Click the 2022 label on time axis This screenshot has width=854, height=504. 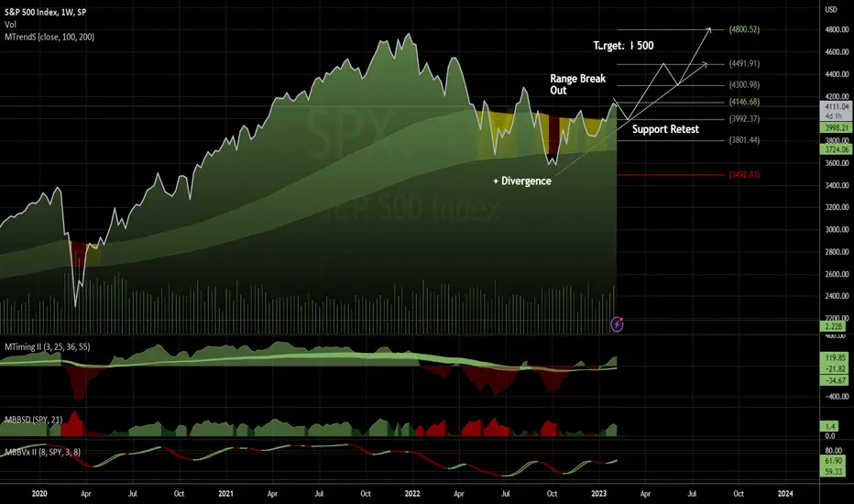click(x=412, y=494)
